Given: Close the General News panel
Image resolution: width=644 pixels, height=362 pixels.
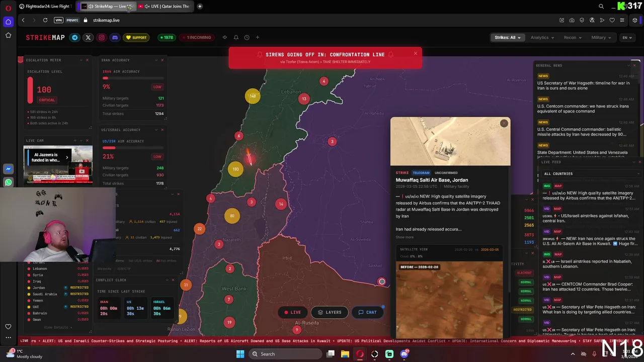Looking at the screenshot, I should click(x=635, y=65).
